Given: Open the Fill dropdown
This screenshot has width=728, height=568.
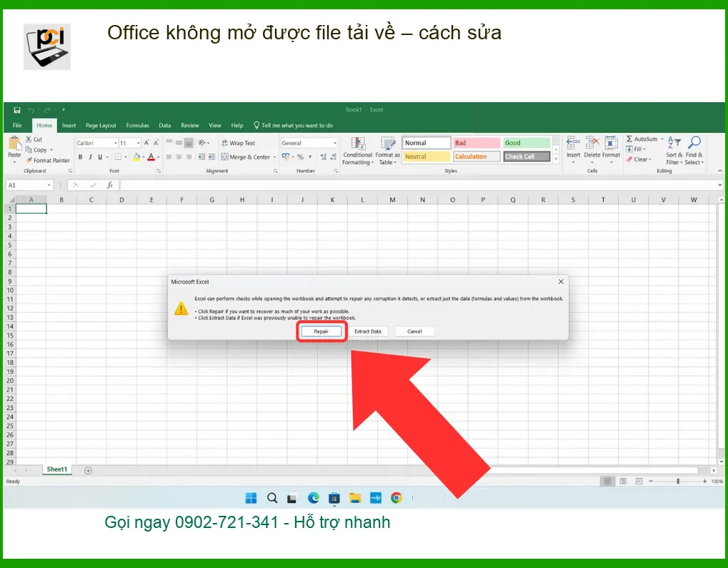Looking at the screenshot, I should pyautogui.click(x=636, y=149).
